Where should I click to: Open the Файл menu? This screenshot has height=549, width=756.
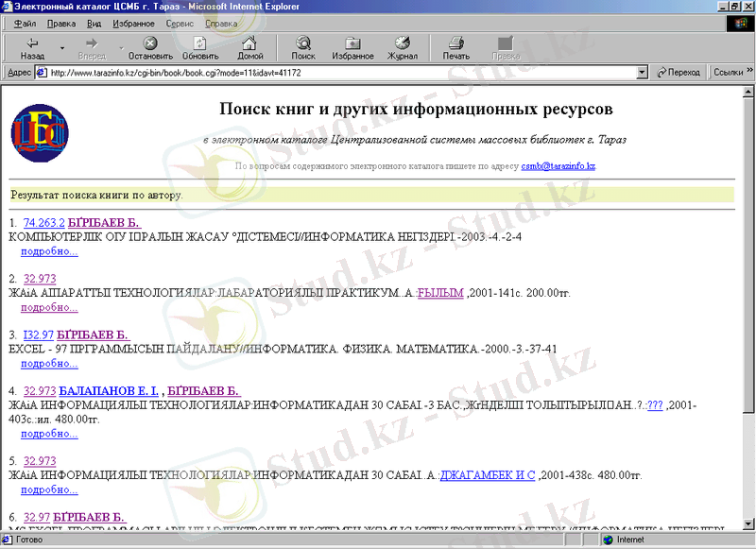(26, 22)
